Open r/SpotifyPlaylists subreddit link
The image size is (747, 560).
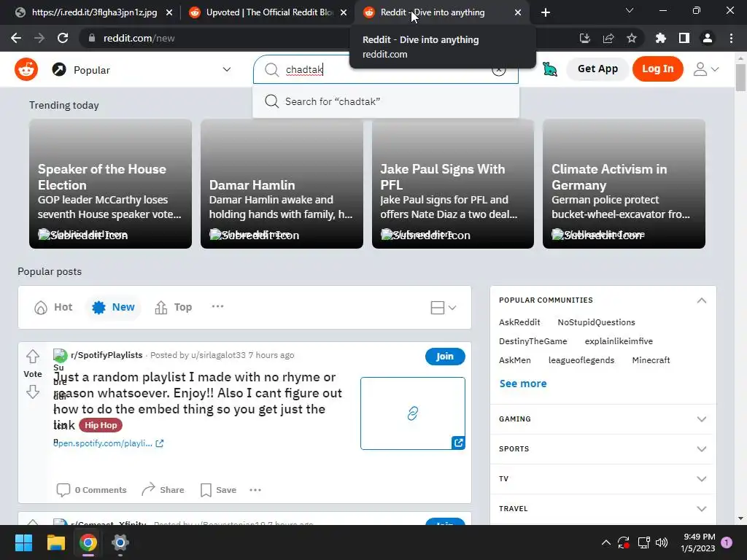coord(107,355)
